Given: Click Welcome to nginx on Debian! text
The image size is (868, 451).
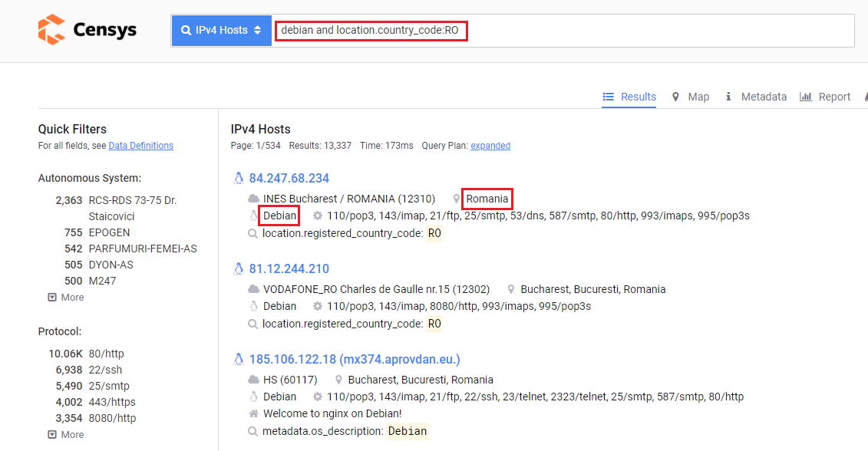Looking at the screenshot, I should click(332, 413).
